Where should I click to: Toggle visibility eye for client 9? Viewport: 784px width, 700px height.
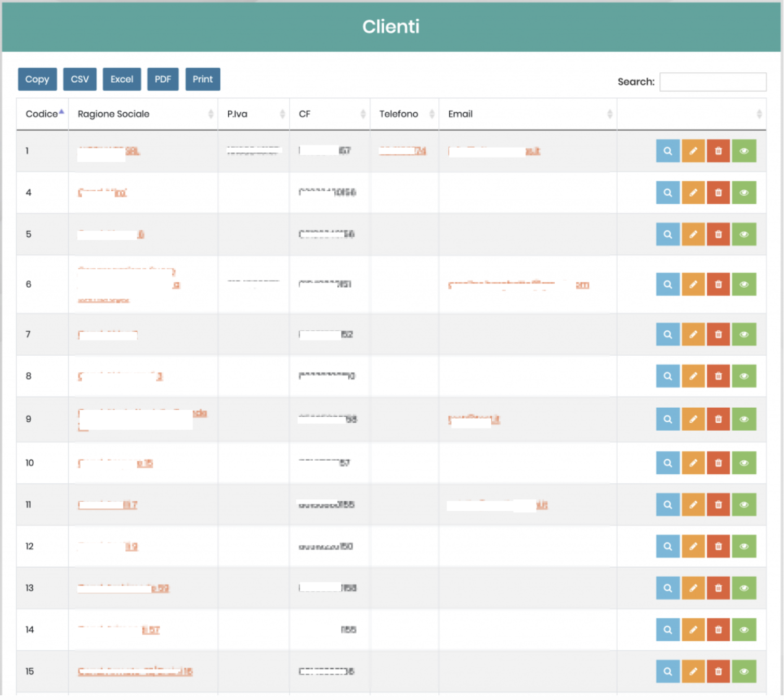point(744,419)
